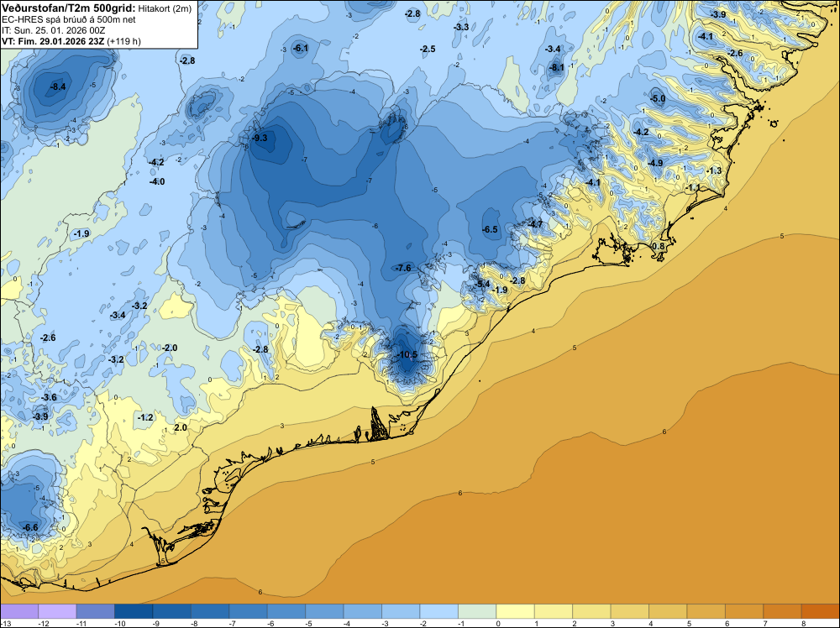840x628 pixels.
Task: Pick the orange swatch between 7 and 8
Action: pyautogui.click(x=783, y=611)
